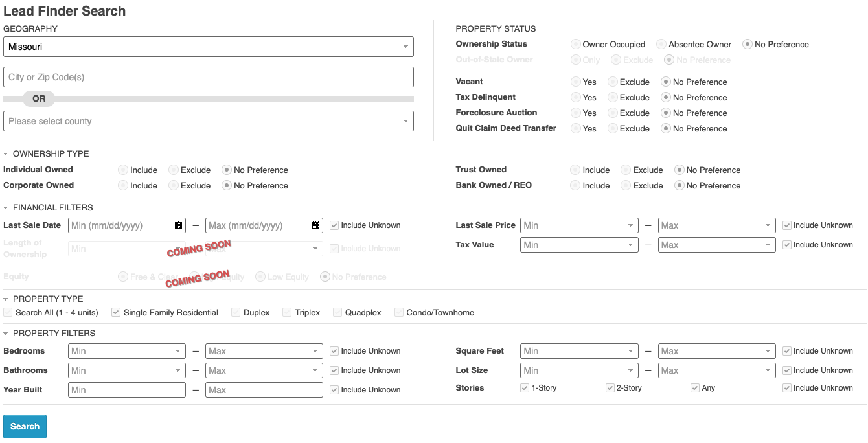Screen dimensions: 868x443
Task: Click the Year Built Min field
Action: click(x=127, y=390)
